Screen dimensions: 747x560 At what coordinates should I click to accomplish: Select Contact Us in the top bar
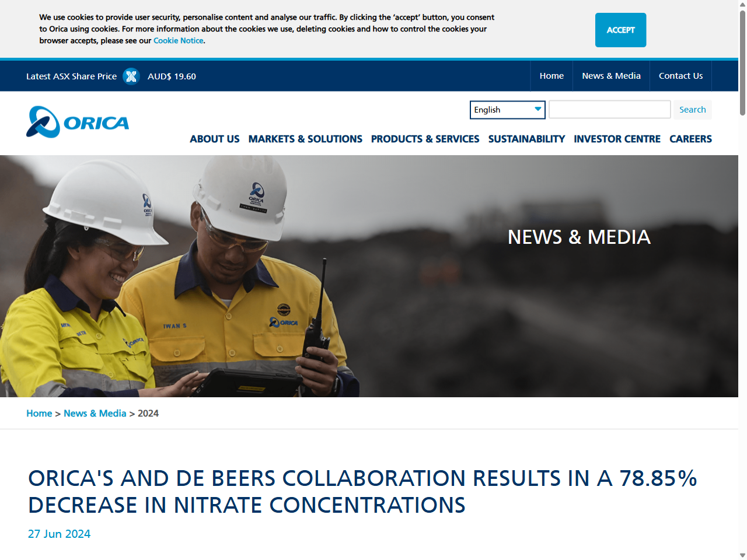[680, 75]
